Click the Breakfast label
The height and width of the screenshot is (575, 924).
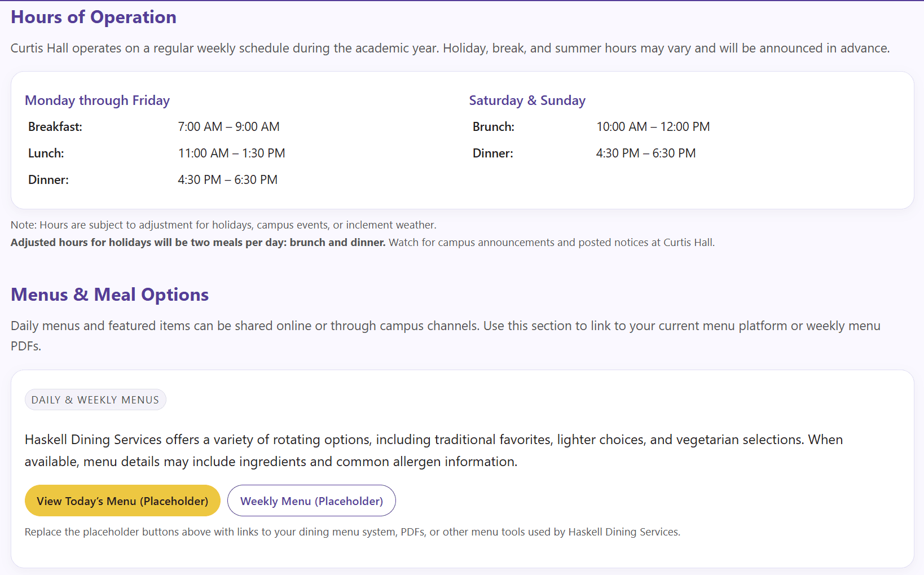(55, 127)
